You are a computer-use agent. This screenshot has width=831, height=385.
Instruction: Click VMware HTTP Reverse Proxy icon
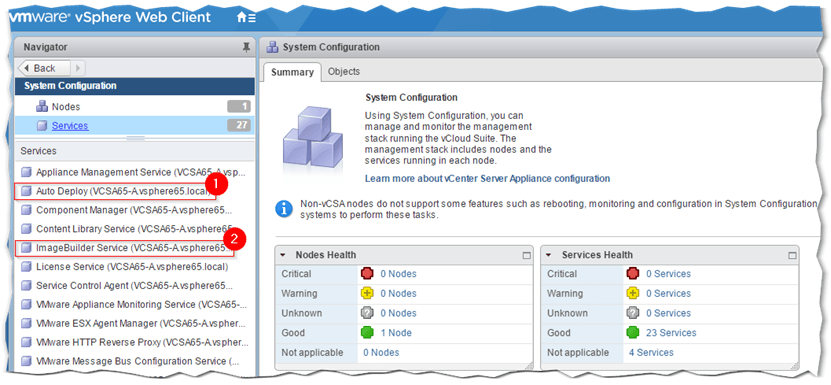pyautogui.click(x=26, y=342)
